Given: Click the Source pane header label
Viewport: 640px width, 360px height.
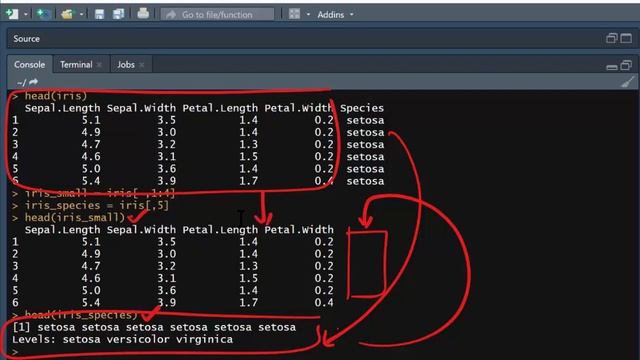Looking at the screenshot, I should pos(27,39).
